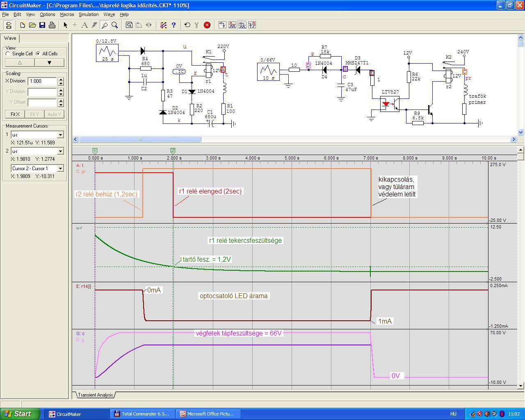The width and height of the screenshot is (525, 420).
Task: Switch to Total Commander in the taskbar
Action: coord(142,414)
